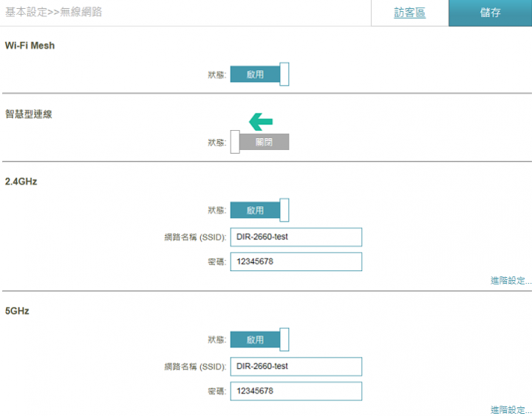Click the 5GHz SSID input field

(x=296, y=366)
